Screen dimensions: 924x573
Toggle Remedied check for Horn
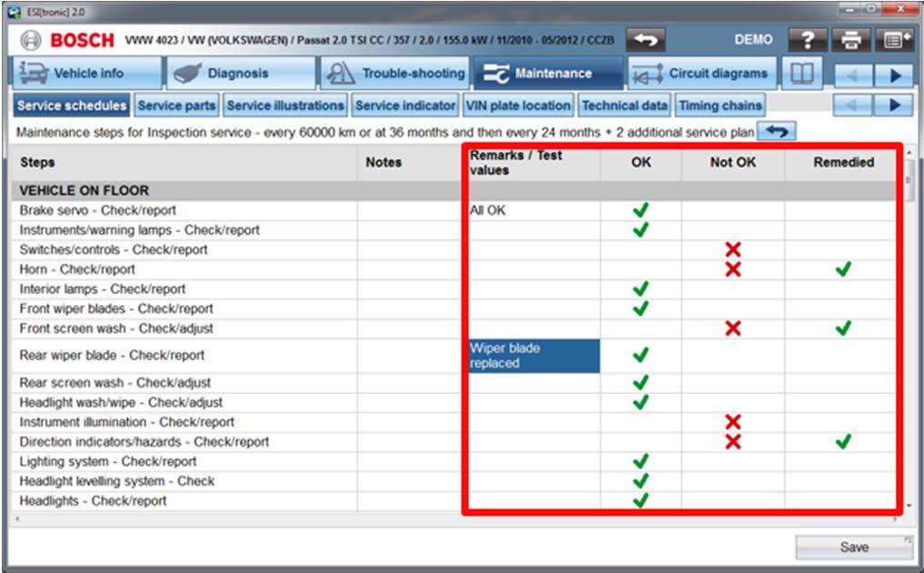843,269
